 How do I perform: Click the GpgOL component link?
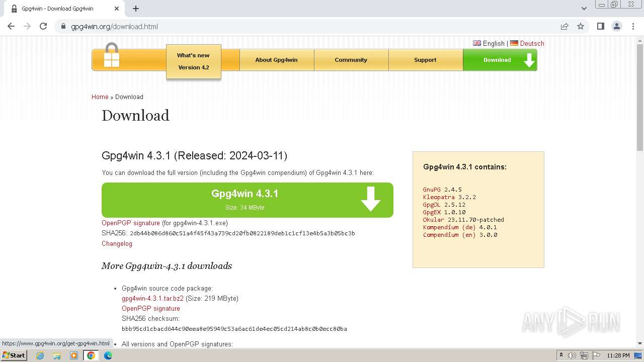(432, 205)
